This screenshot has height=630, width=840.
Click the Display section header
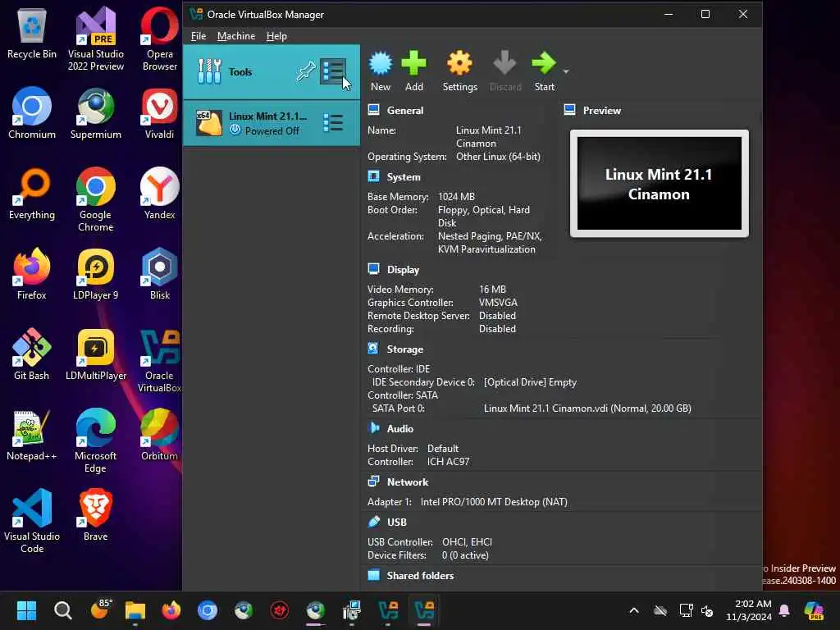click(x=403, y=270)
